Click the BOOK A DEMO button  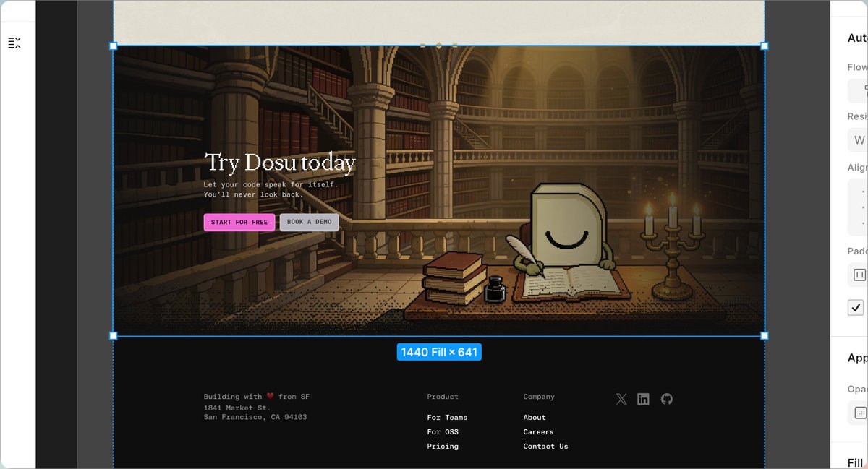coord(309,223)
